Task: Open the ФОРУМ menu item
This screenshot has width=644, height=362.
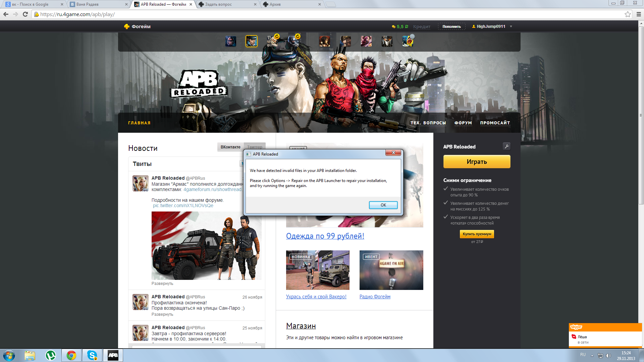Action: tap(463, 123)
